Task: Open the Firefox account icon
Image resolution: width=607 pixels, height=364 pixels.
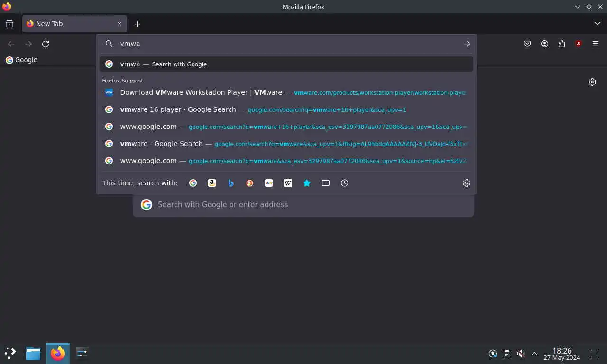Action: tap(544, 44)
